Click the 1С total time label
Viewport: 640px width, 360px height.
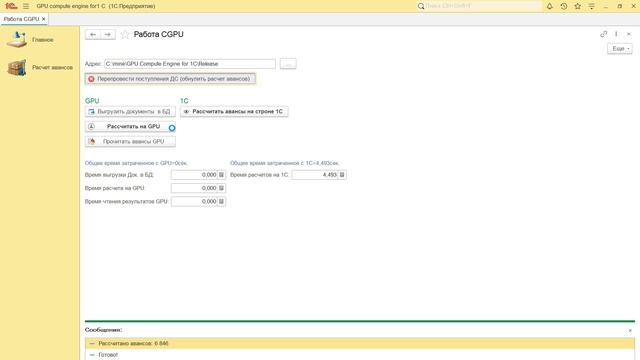[x=284, y=163]
